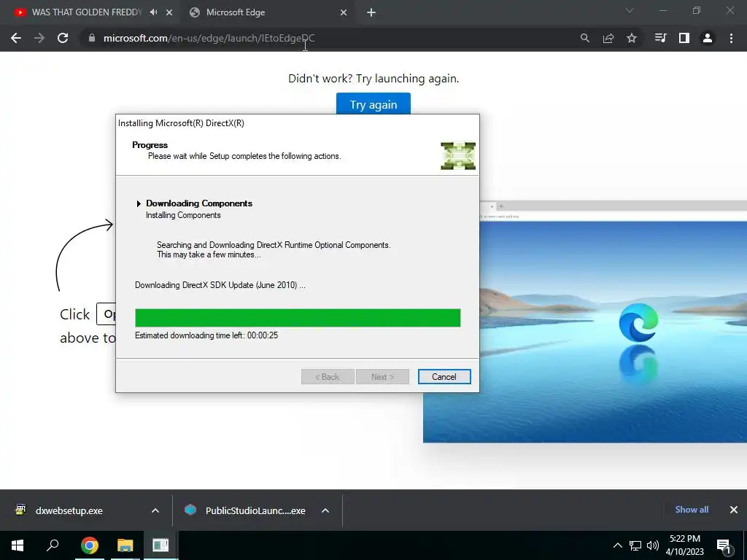The image size is (747, 560).
Task: Click the Installing Components text
Action: coord(183,215)
